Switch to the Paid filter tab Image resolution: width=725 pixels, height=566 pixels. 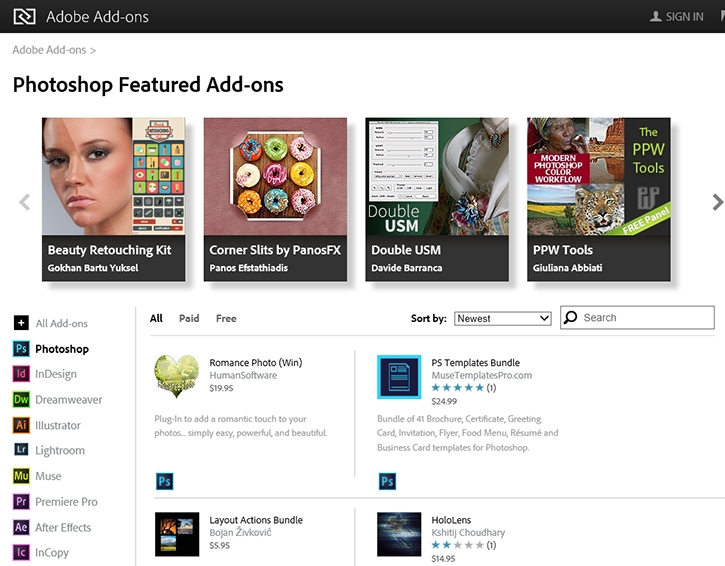tap(189, 318)
